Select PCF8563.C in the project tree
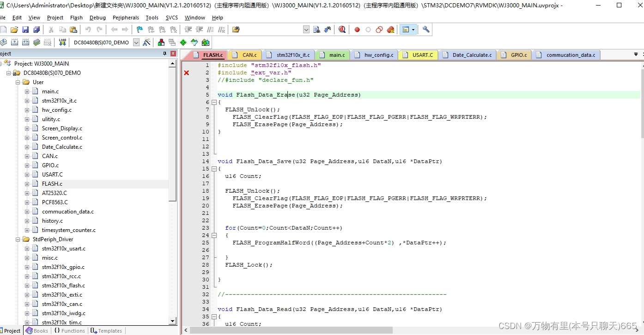Screen dimensions: 644x335 [x=55, y=202]
